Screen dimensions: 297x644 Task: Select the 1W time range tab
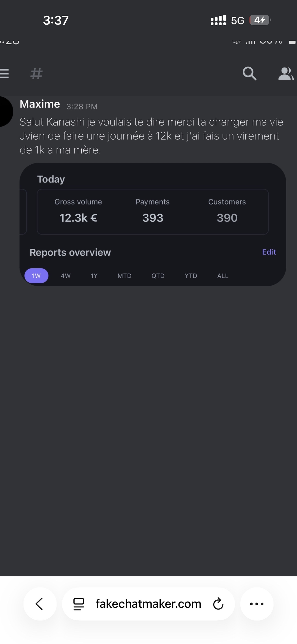[x=36, y=276]
